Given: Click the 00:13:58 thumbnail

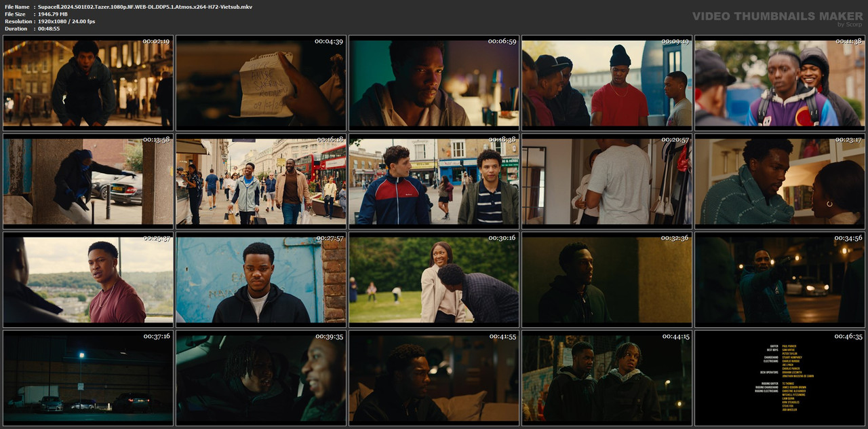Looking at the screenshot, I should coord(88,181).
